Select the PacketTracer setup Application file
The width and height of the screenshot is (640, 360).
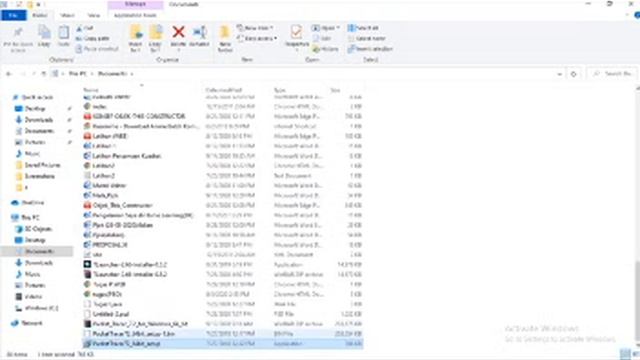(223, 344)
